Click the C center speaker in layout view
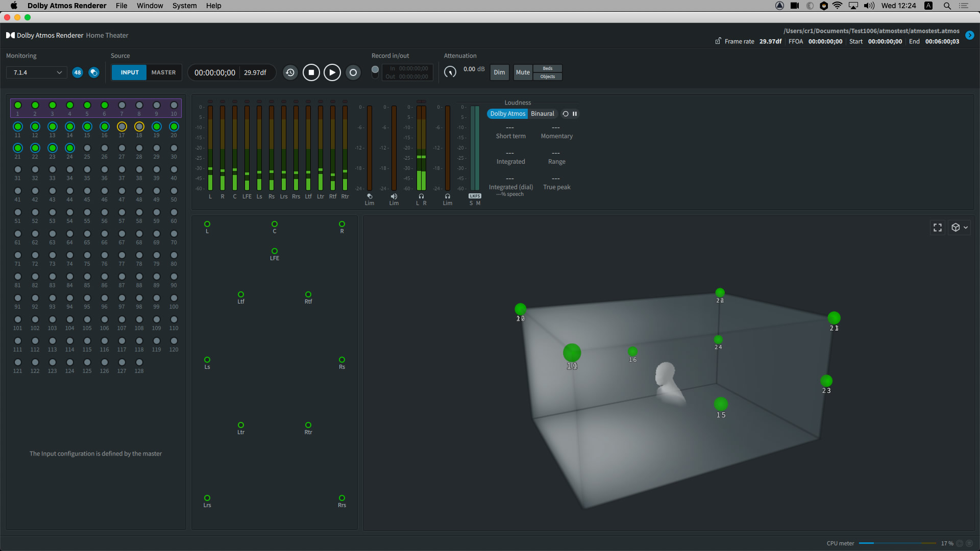The width and height of the screenshot is (980, 551). coord(275,224)
